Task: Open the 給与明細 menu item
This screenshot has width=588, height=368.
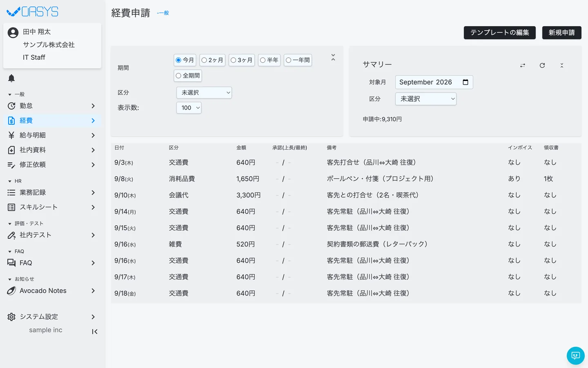Action: point(52,135)
